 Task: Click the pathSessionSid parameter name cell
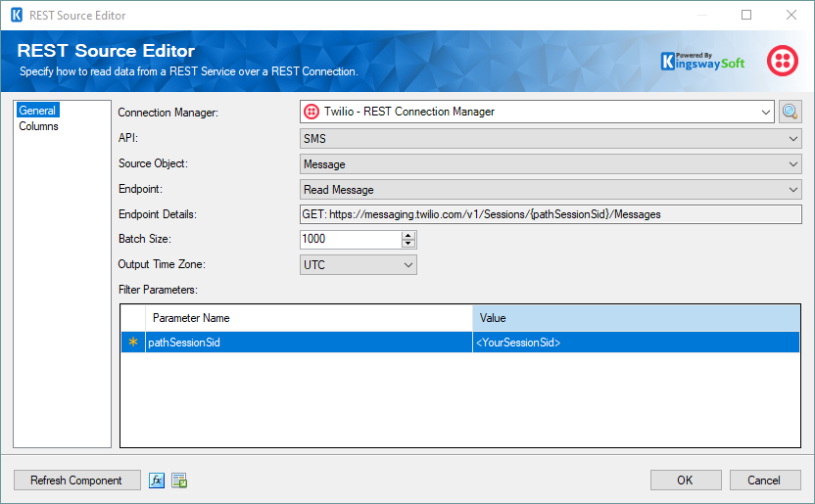click(x=309, y=343)
